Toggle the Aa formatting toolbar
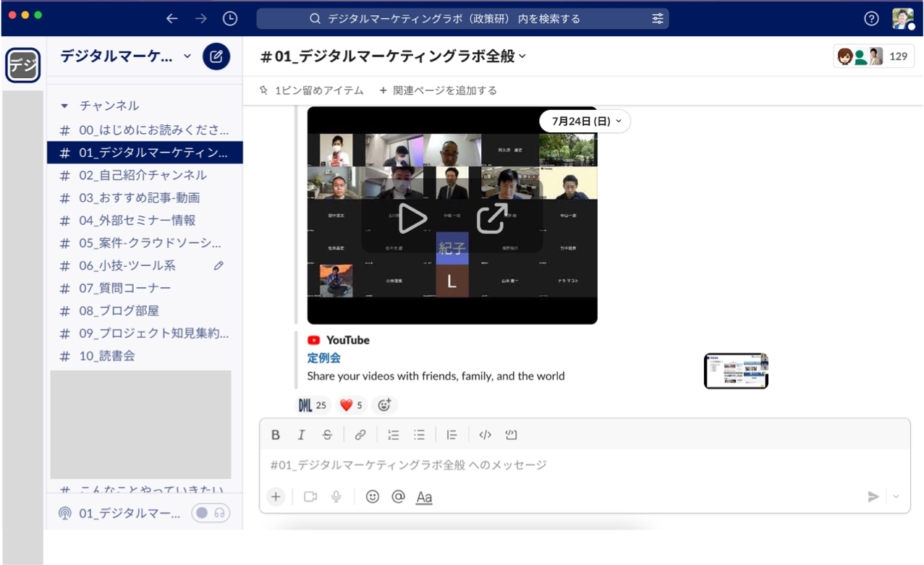This screenshot has height=565, width=924. (x=424, y=497)
